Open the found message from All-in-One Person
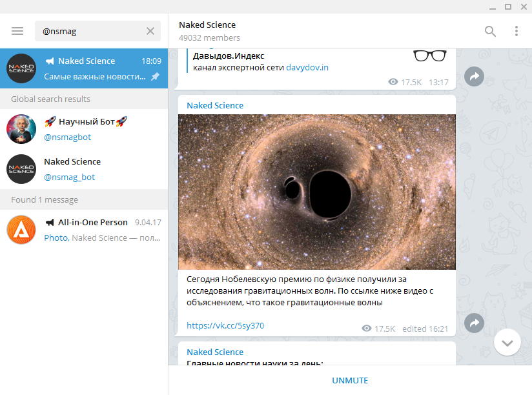532x395 pixels. [97, 230]
